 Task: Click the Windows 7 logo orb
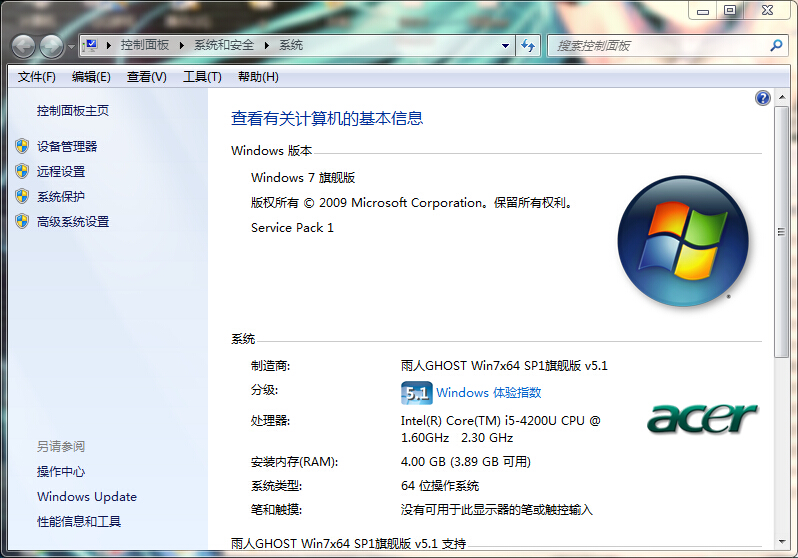click(683, 241)
